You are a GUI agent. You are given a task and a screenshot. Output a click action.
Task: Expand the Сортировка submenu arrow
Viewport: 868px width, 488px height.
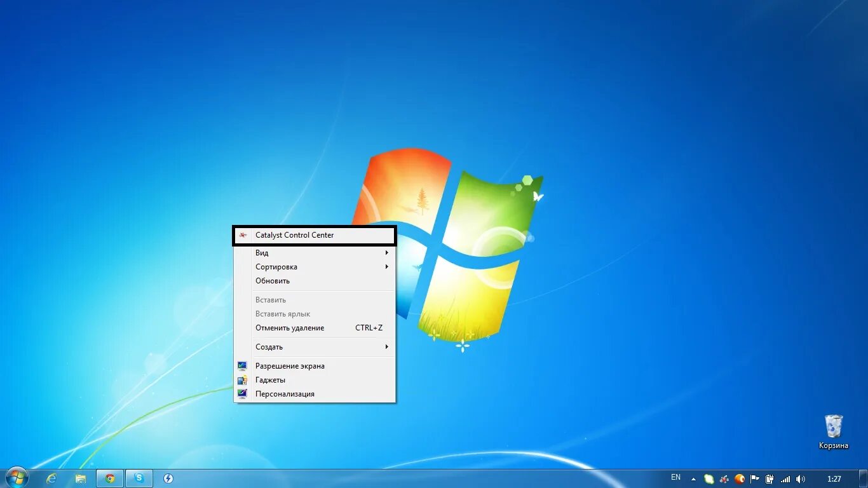386,267
